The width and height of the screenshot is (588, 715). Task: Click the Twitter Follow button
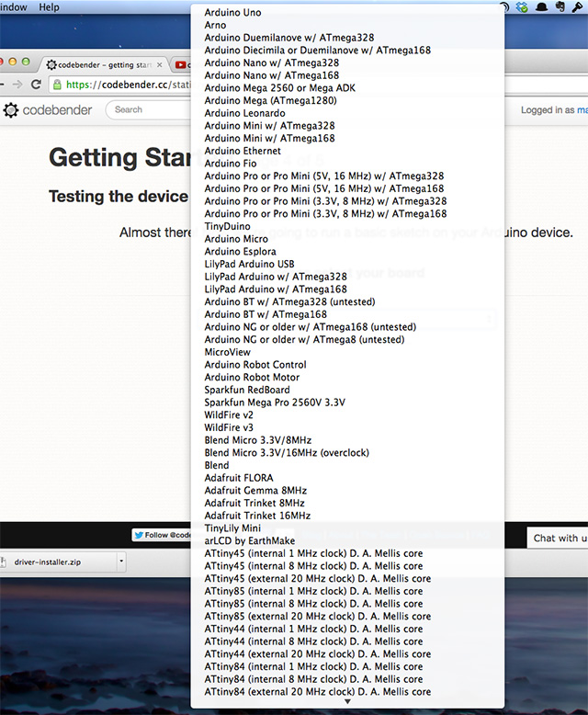tap(162, 535)
